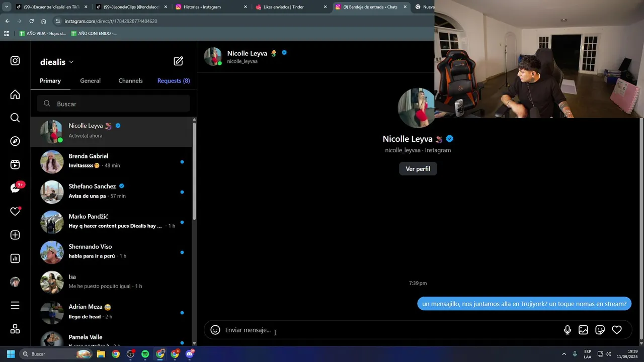Viewport: 644px width, 362px height.
Task: Open the emoji picker in message box
Action: pos(215,330)
